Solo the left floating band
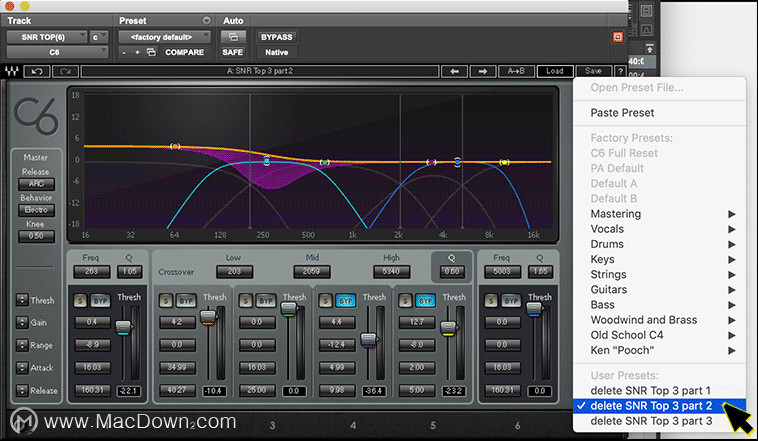 (x=80, y=301)
